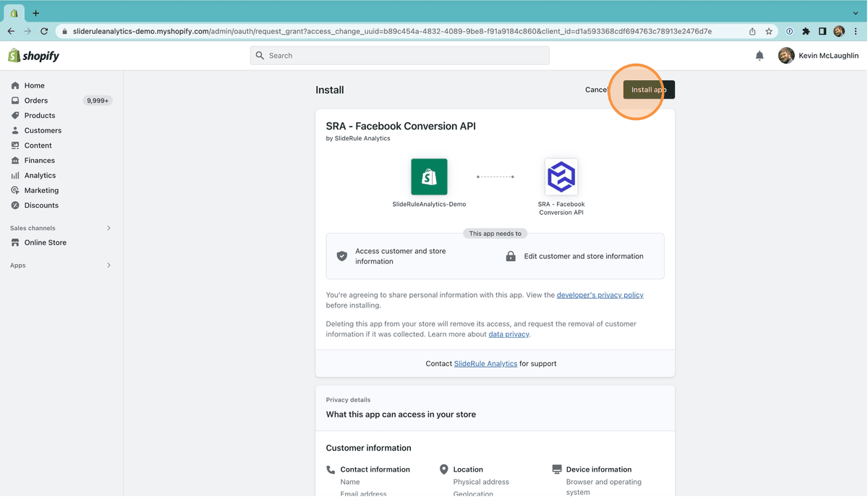Image resolution: width=868 pixels, height=497 pixels.
Task: Click the Customers person icon in the sidebar
Action: tap(15, 131)
